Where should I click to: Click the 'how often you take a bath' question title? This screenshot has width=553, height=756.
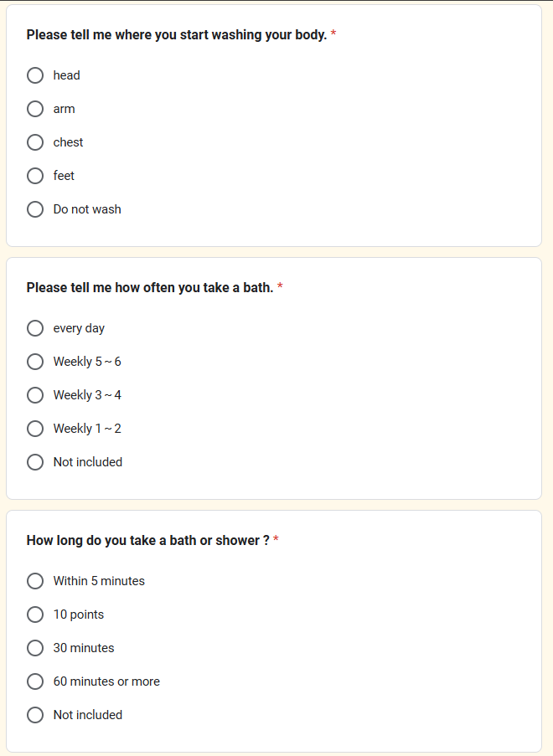click(x=149, y=288)
